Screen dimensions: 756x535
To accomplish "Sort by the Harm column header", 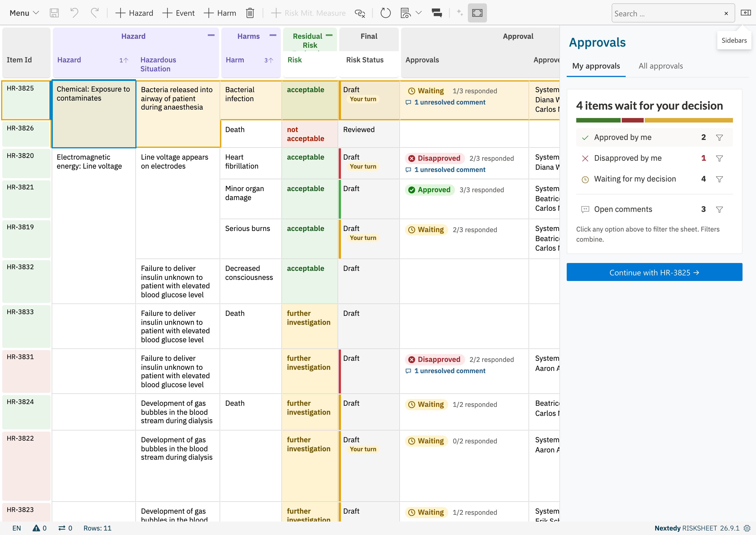I will tap(235, 60).
